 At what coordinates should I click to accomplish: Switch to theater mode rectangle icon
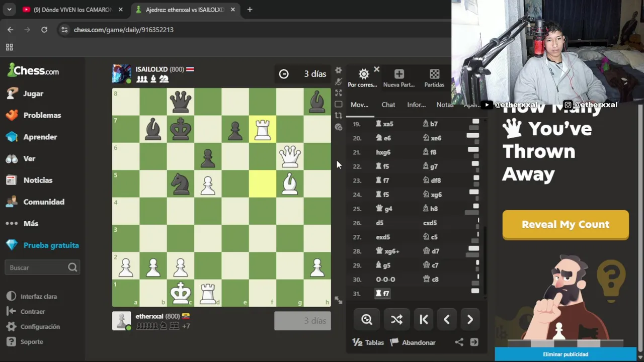pos(339,105)
